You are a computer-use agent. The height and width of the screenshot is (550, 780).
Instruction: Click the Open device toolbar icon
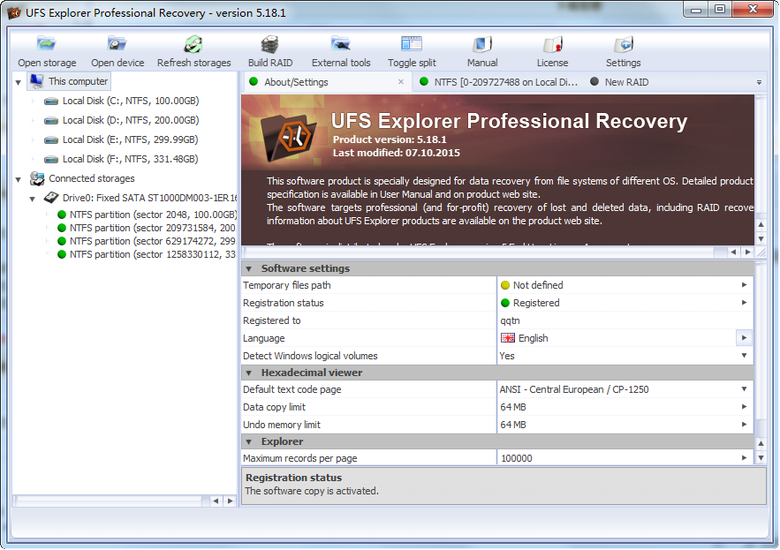(x=117, y=45)
